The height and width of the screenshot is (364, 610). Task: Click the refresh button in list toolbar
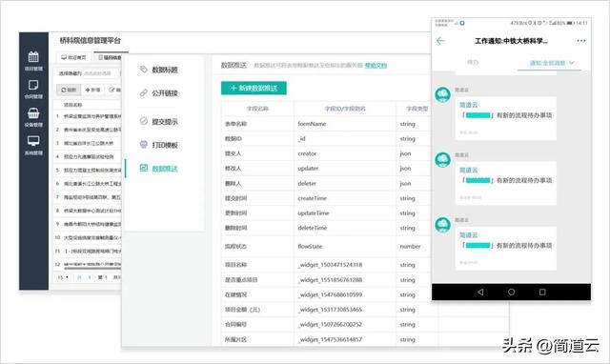(69, 90)
